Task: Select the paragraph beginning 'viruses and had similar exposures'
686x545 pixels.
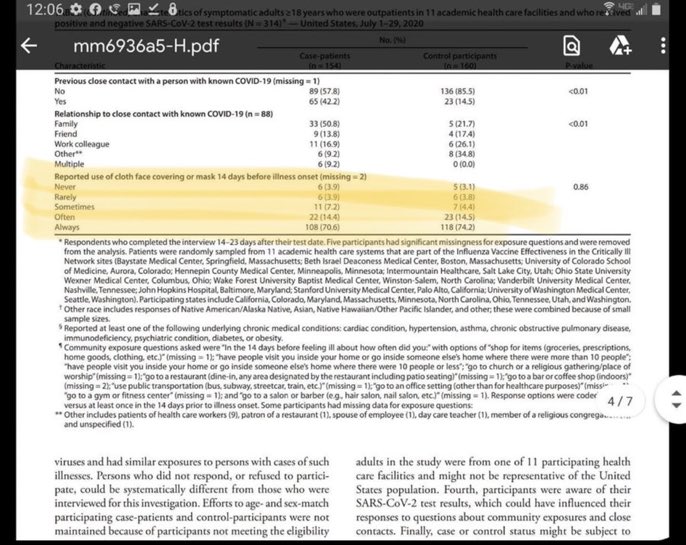Action: point(192,496)
